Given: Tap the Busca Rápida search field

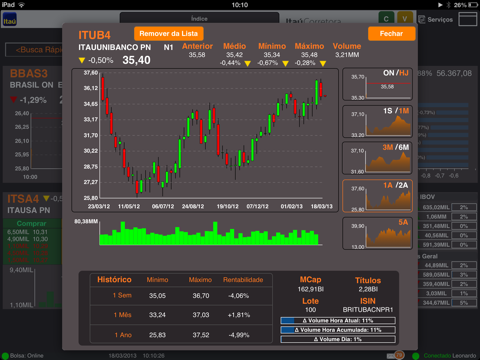Looking at the screenshot, I should 34,50.
